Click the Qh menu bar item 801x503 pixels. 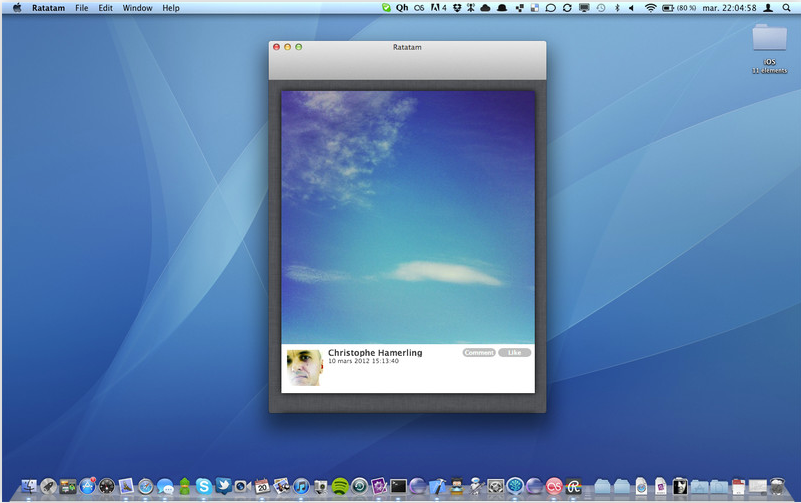pyautogui.click(x=402, y=8)
